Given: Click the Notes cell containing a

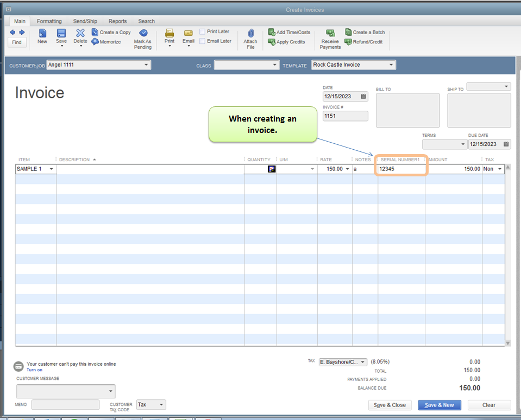Looking at the screenshot, I should click(x=365, y=169).
